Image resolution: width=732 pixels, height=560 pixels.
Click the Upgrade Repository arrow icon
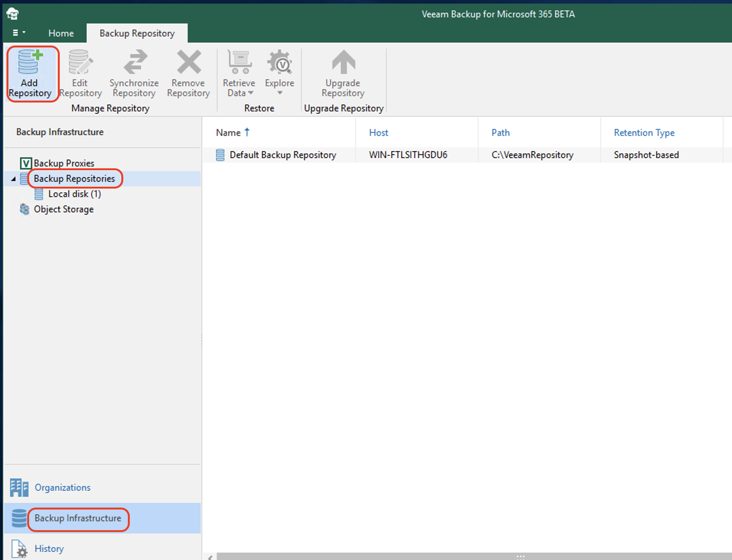click(343, 62)
